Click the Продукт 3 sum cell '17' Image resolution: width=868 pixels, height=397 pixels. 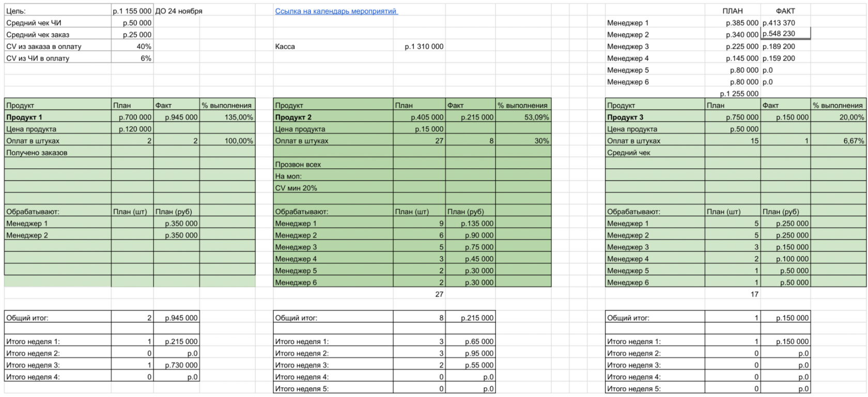pyautogui.click(x=733, y=294)
